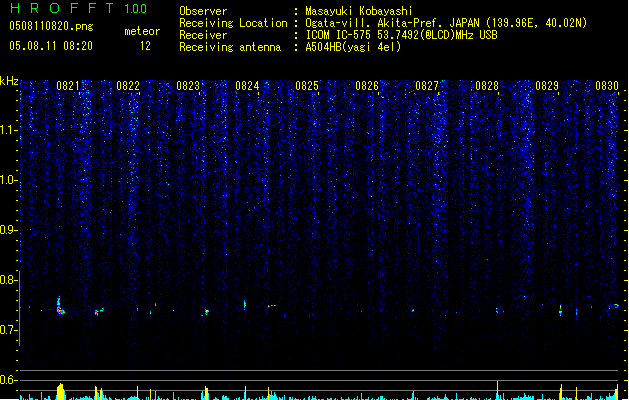Screen dimensions: 629x400
Task: Click the 0823 time marker
Action: click(188, 86)
